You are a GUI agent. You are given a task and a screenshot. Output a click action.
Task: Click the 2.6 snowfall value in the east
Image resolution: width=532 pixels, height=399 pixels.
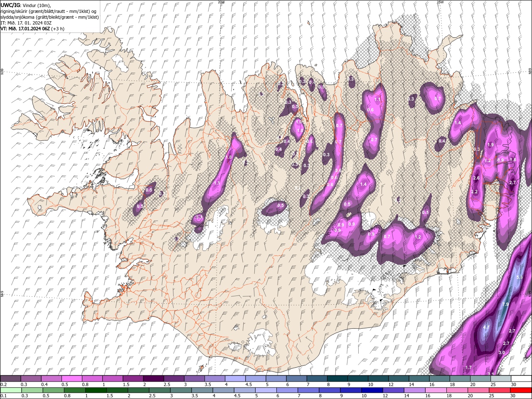point(476,178)
